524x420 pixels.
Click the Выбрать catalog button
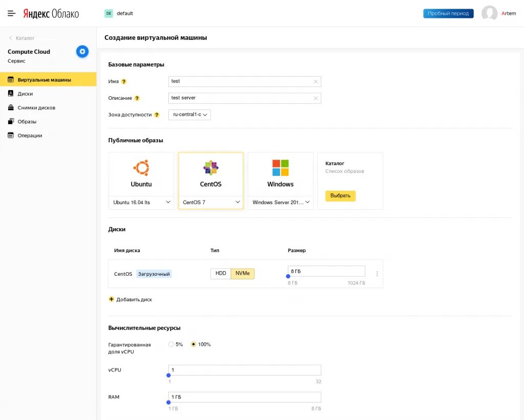pyautogui.click(x=340, y=196)
